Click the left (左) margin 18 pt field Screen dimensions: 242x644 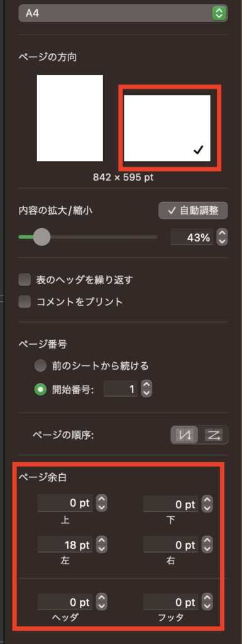click(65, 545)
